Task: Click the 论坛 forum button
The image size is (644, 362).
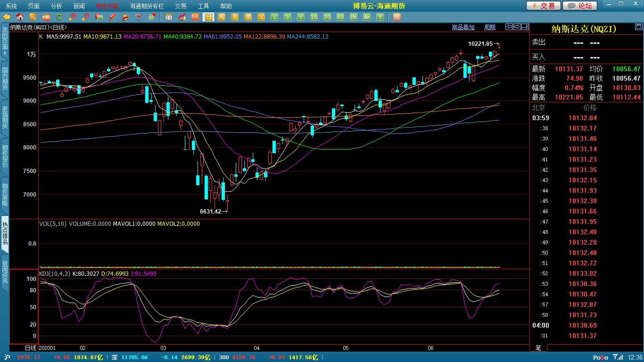Action: tap(580, 6)
